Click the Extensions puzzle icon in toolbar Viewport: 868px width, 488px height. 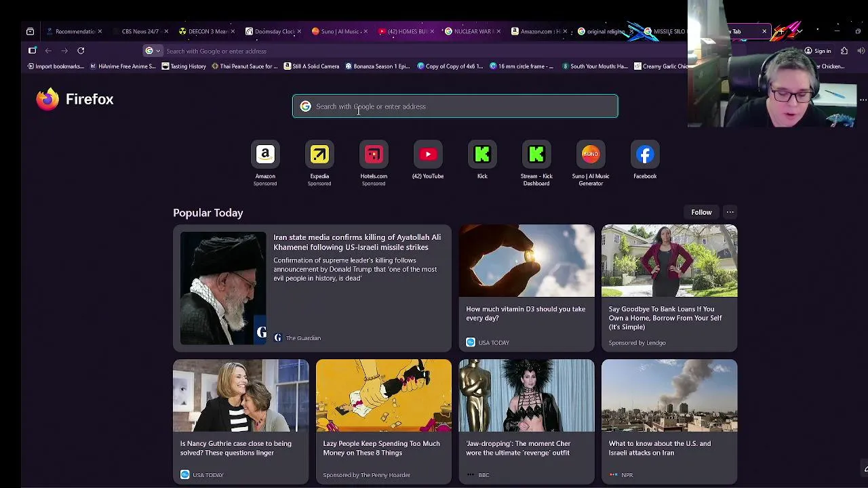(x=844, y=51)
